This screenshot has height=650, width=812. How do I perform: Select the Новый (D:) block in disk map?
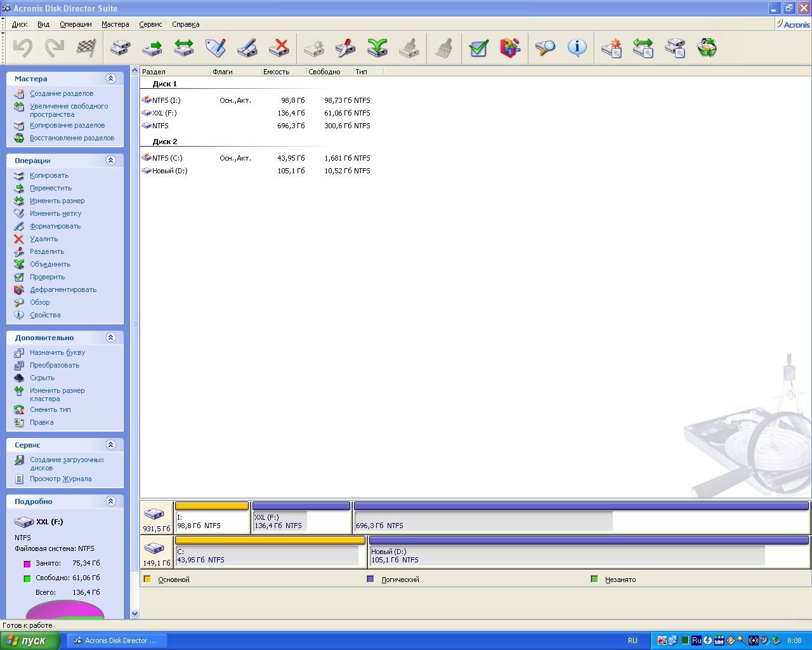click(x=589, y=552)
